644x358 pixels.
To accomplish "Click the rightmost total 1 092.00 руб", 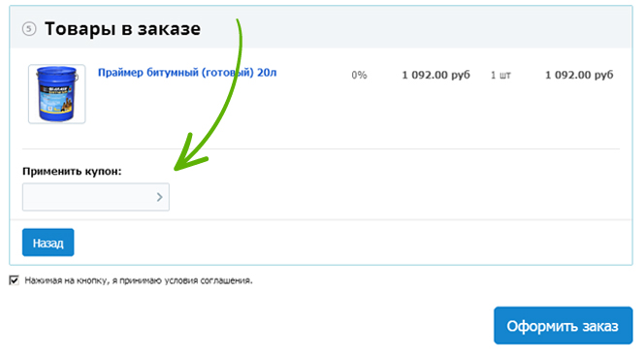I will [579, 76].
